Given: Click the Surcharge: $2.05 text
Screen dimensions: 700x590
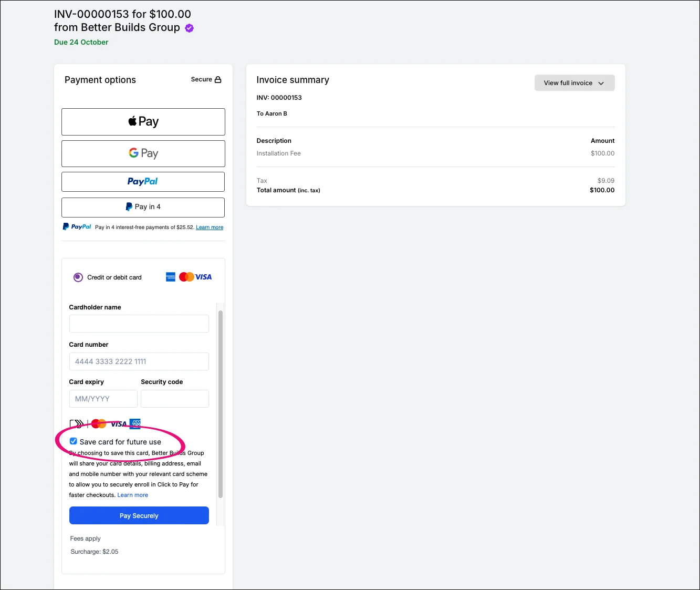Looking at the screenshot, I should pyautogui.click(x=95, y=552).
